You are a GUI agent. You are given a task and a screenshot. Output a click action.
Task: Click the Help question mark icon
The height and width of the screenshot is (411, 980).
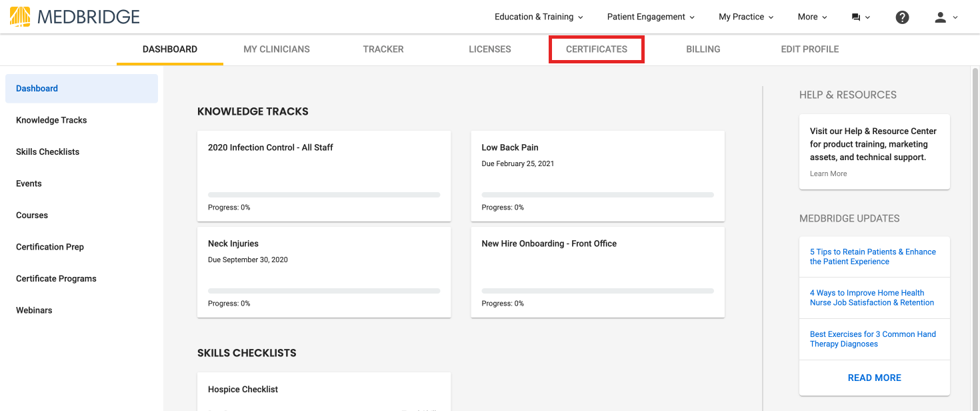coord(902,16)
